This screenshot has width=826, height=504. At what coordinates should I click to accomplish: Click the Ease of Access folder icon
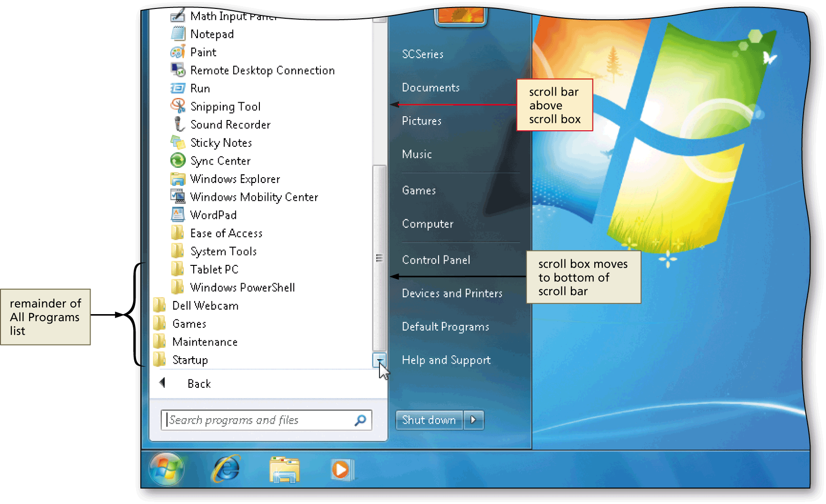(177, 233)
